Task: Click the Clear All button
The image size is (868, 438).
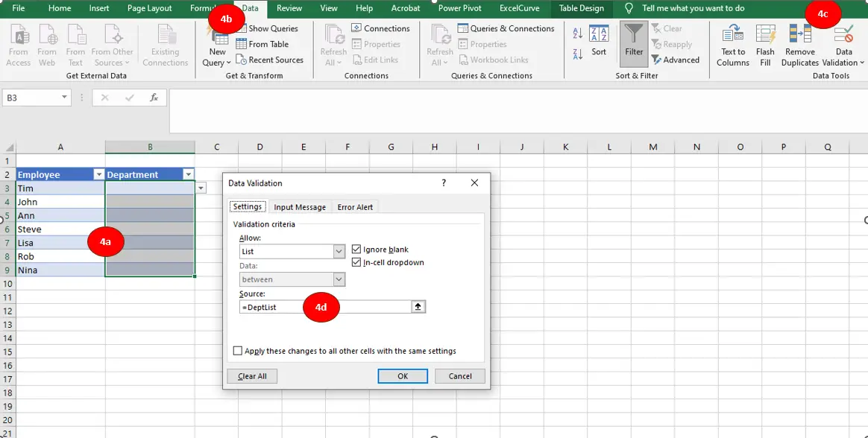Action: tap(254, 376)
